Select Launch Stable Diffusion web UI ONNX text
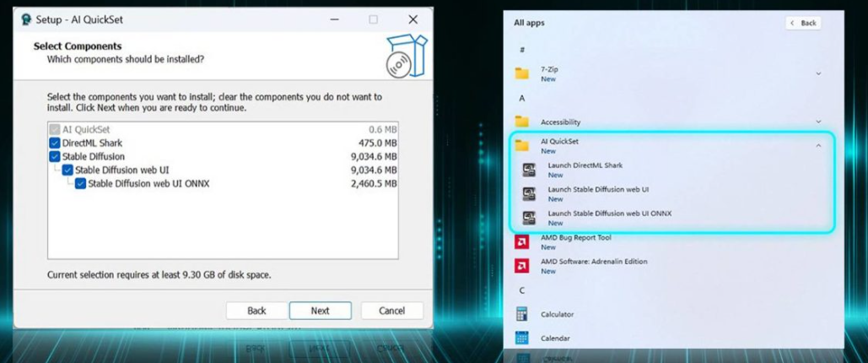 coord(610,214)
